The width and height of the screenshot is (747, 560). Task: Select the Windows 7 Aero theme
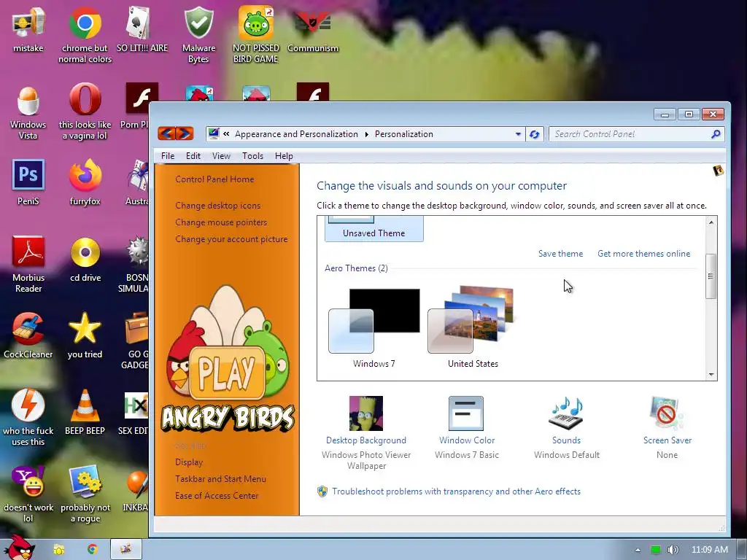click(x=374, y=329)
